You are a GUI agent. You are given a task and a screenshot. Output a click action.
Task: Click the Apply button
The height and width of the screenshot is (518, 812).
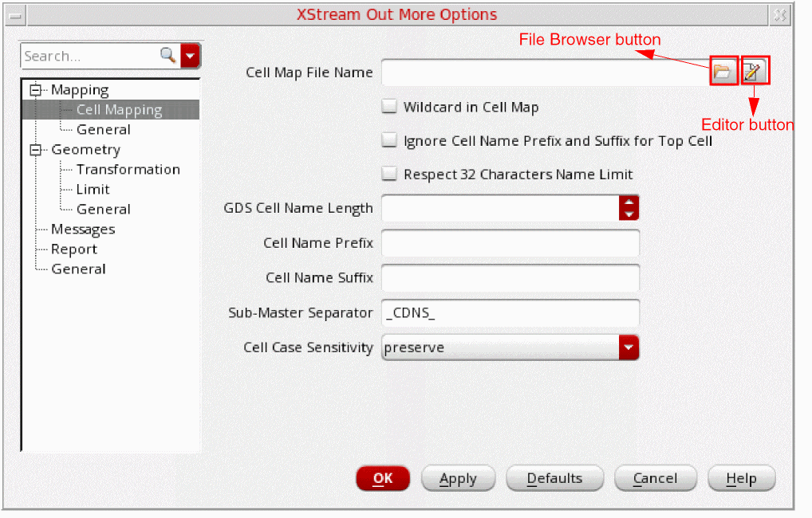coord(459,478)
